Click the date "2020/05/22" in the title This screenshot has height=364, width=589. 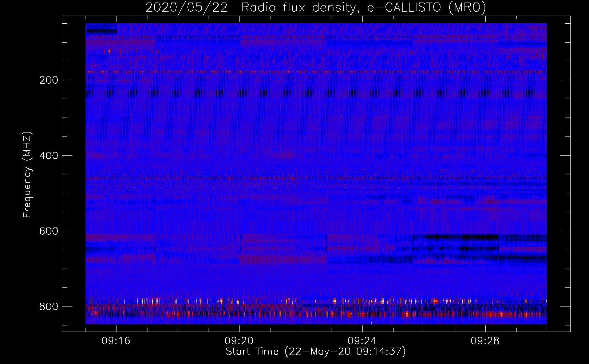pos(187,8)
